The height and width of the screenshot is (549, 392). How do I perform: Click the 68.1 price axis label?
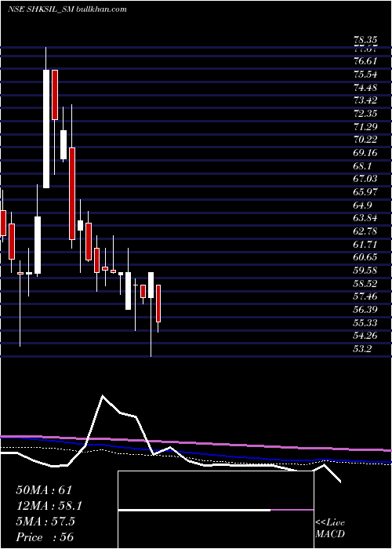pos(362,165)
